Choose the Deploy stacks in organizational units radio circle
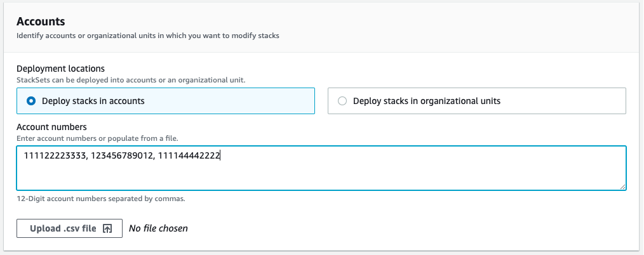The width and height of the screenshot is (644, 255). click(342, 101)
